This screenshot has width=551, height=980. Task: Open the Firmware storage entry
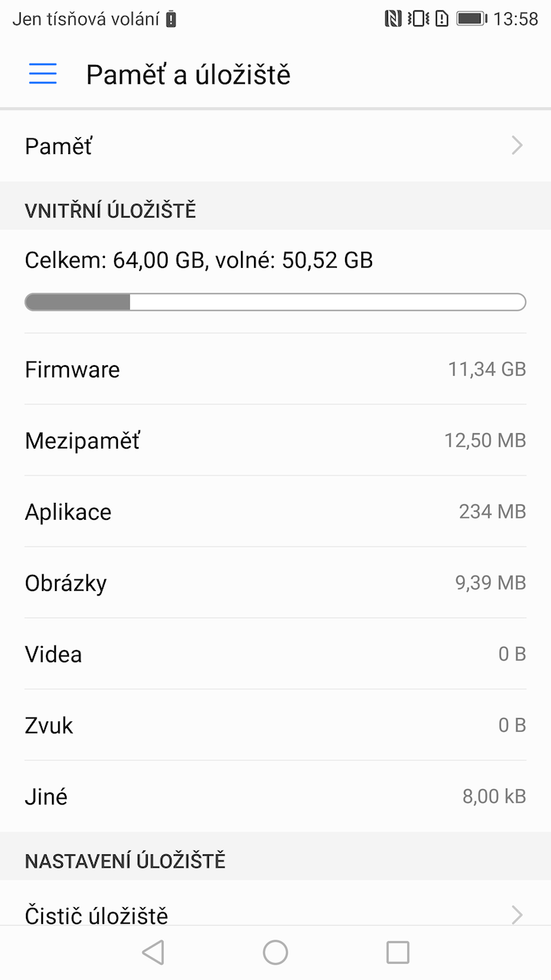click(x=275, y=369)
